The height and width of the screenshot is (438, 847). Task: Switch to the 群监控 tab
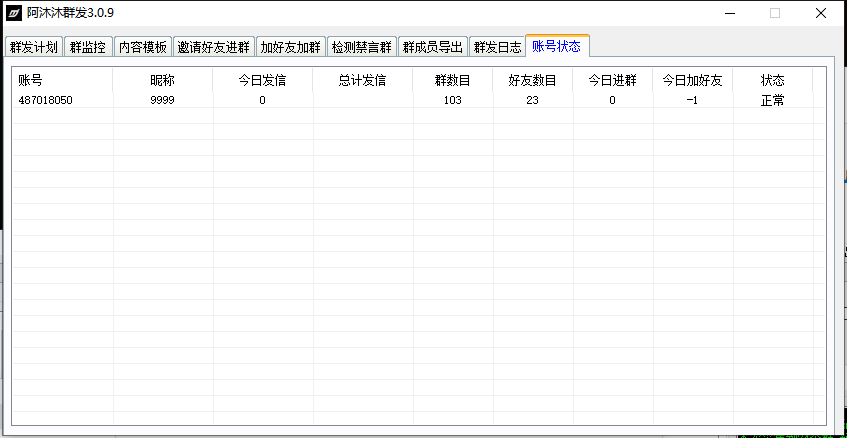(x=88, y=47)
